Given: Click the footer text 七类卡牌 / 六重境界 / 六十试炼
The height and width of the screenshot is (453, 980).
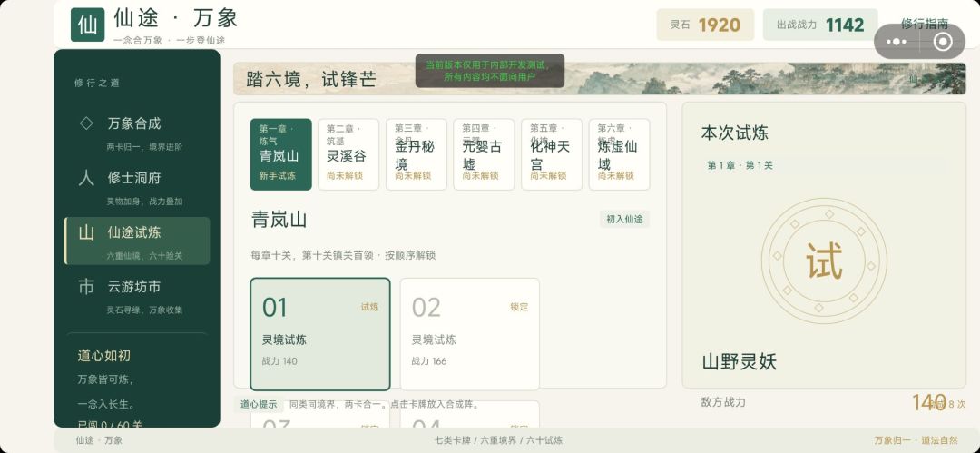Looking at the screenshot, I should pyautogui.click(x=499, y=440).
